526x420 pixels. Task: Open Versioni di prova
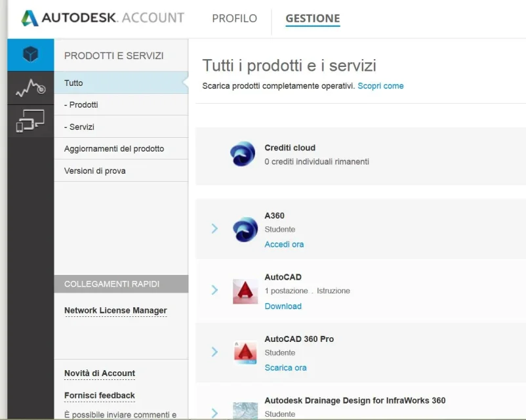tap(121, 171)
